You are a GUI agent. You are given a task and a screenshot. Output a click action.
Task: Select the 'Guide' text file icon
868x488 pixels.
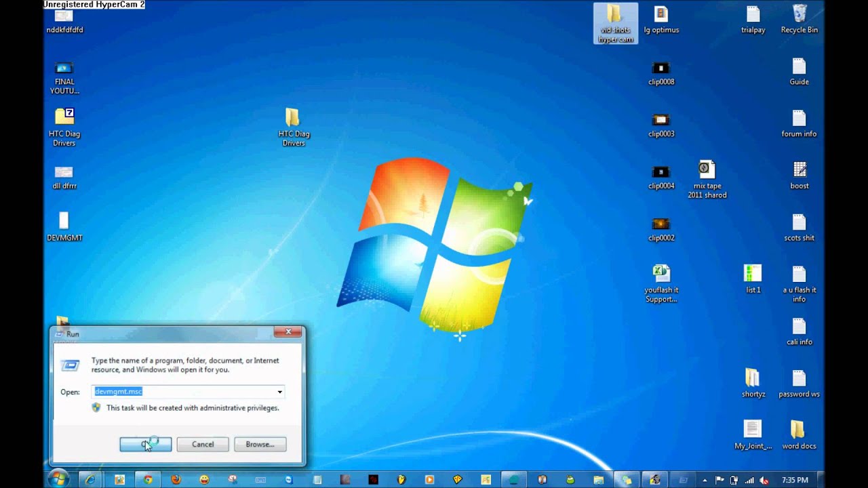tap(799, 70)
